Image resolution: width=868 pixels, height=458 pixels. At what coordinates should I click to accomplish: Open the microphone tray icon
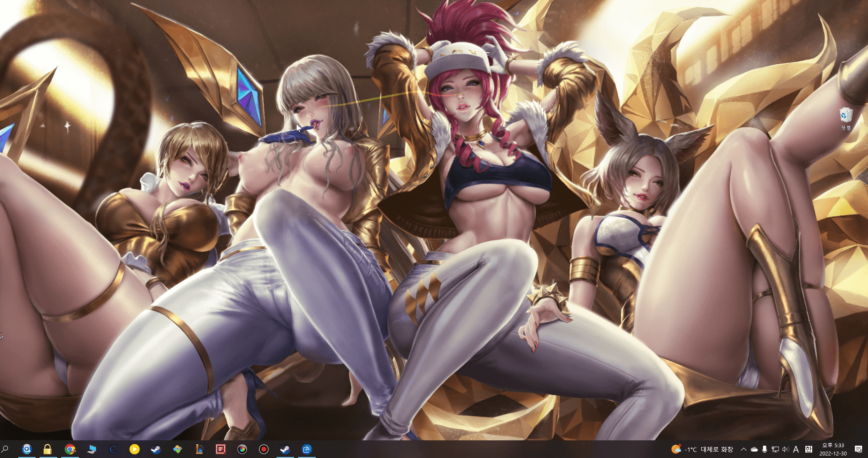764,449
